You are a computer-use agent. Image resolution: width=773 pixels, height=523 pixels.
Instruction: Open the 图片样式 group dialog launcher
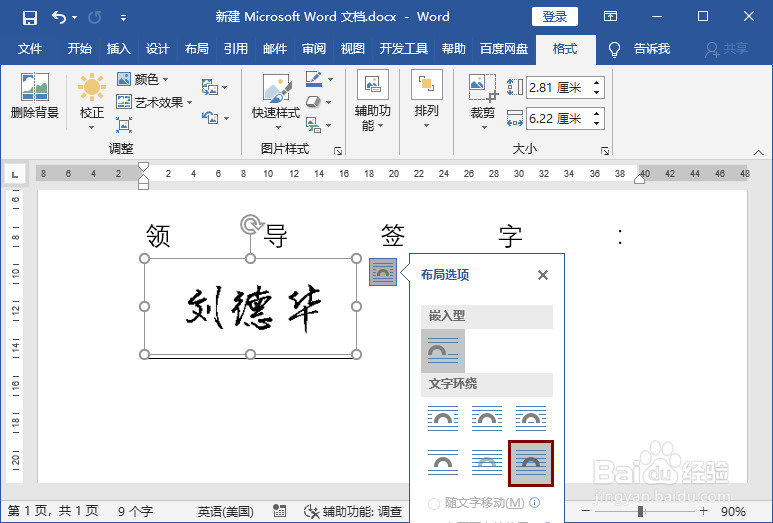click(338, 151)
